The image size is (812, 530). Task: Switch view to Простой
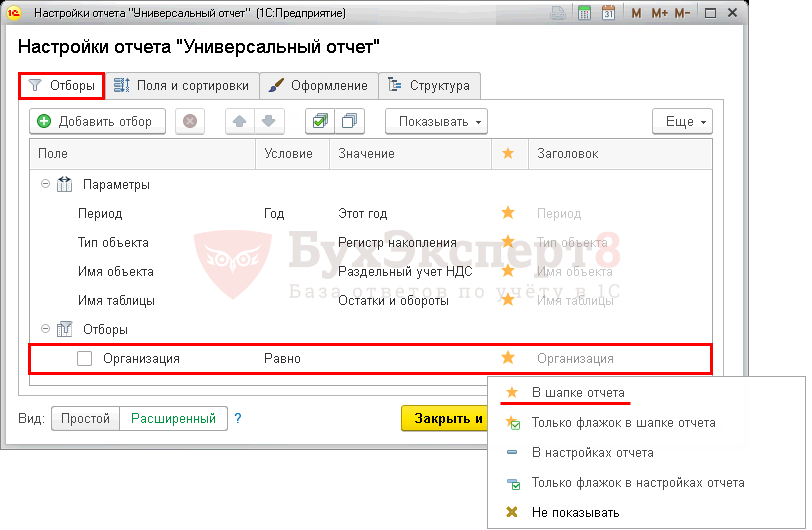click(85, 418)
